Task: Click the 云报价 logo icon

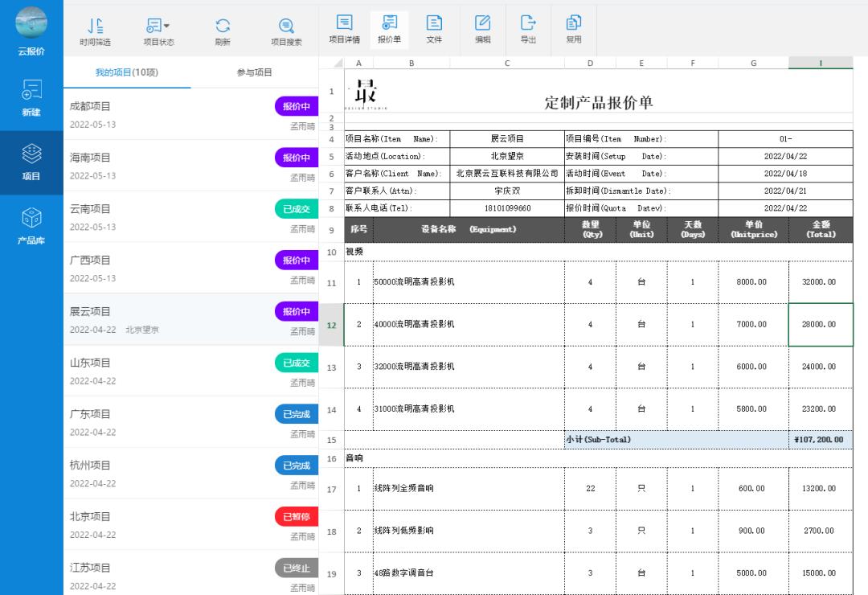Action: pyautogui.click(x=31, y=24)
